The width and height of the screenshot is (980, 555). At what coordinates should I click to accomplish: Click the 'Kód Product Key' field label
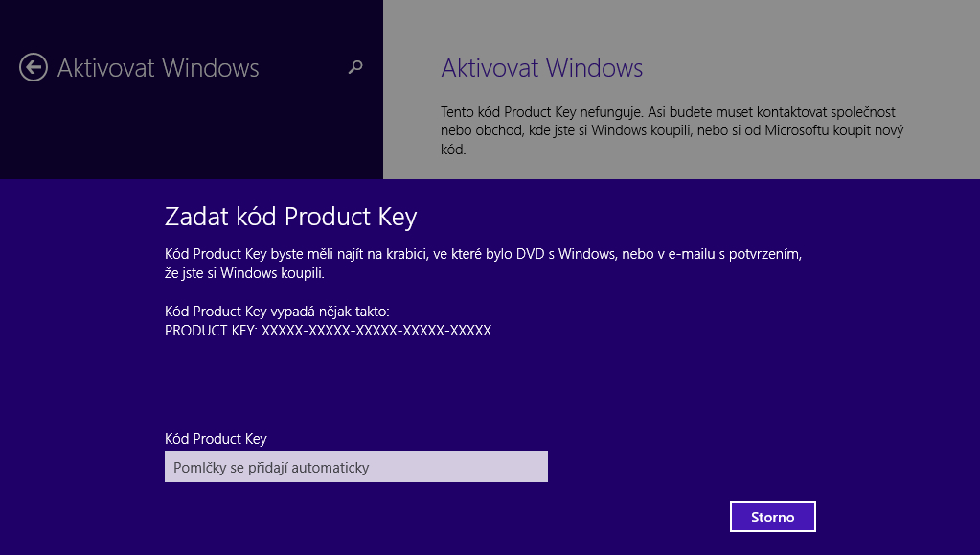click(216, 439)
